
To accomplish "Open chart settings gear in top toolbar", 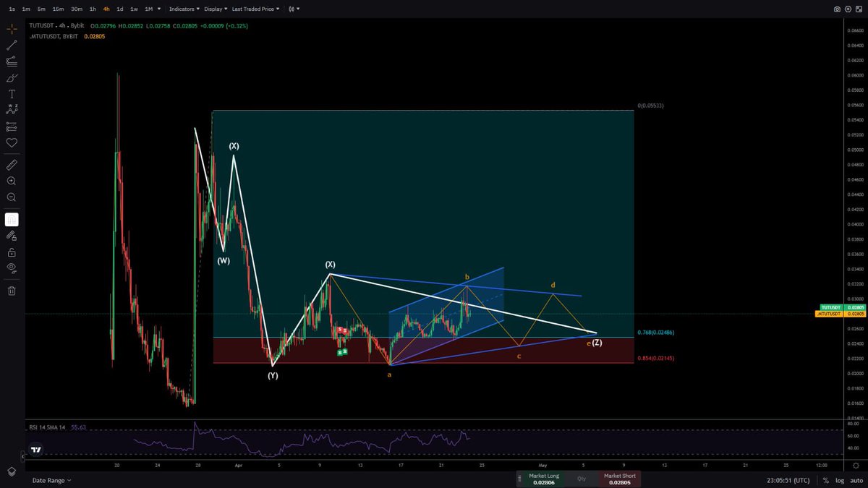I will [x=846, y=9].
